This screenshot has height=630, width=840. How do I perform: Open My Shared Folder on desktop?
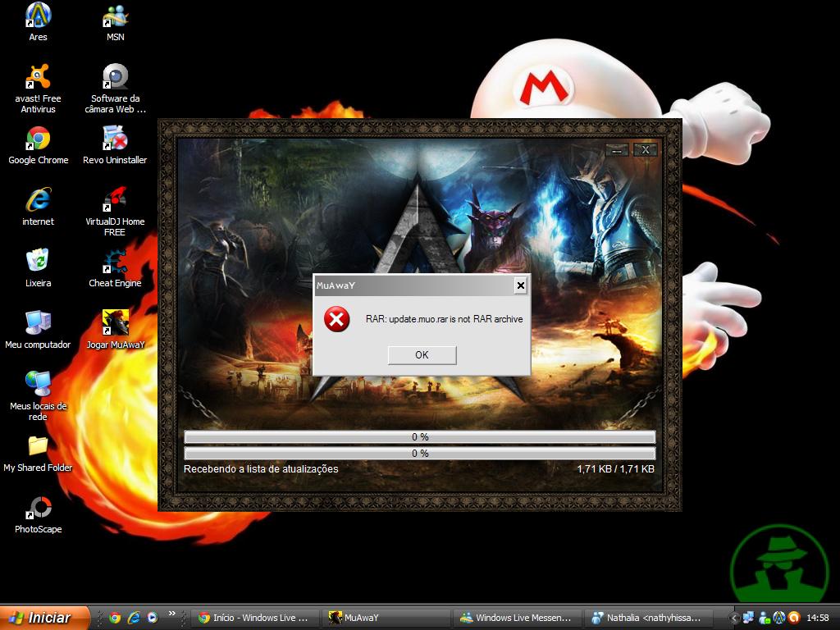(39, 446)
